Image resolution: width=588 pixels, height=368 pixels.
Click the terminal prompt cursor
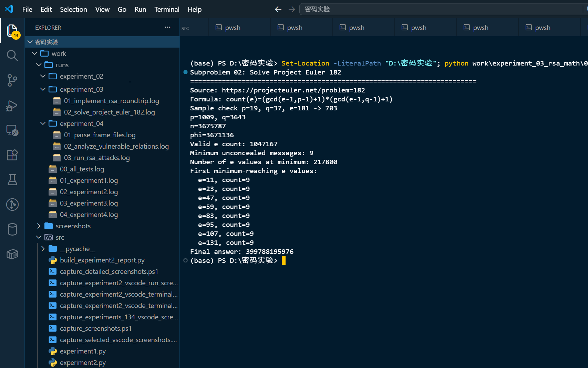pyautogui.click(x=283, y=260)
